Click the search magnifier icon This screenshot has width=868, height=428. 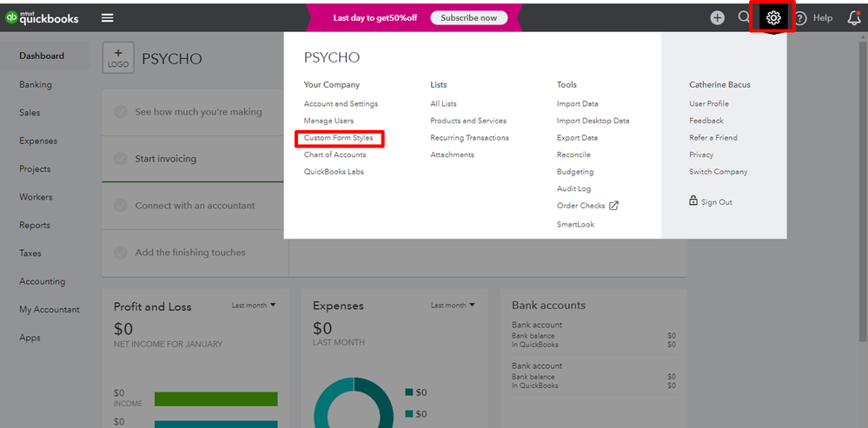(x=744, y=16)
